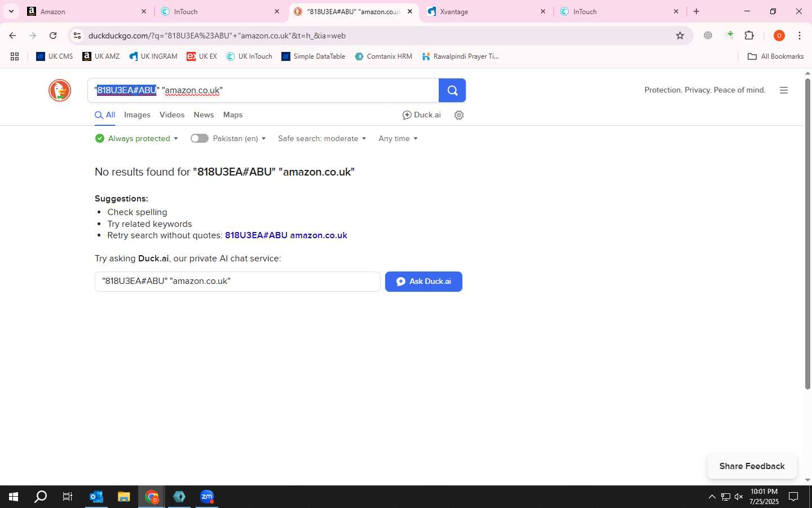Click the DuckDuckGo search input field
This screenshot has width=812, height=508.
pyautogui.click(x=263, y=90)
